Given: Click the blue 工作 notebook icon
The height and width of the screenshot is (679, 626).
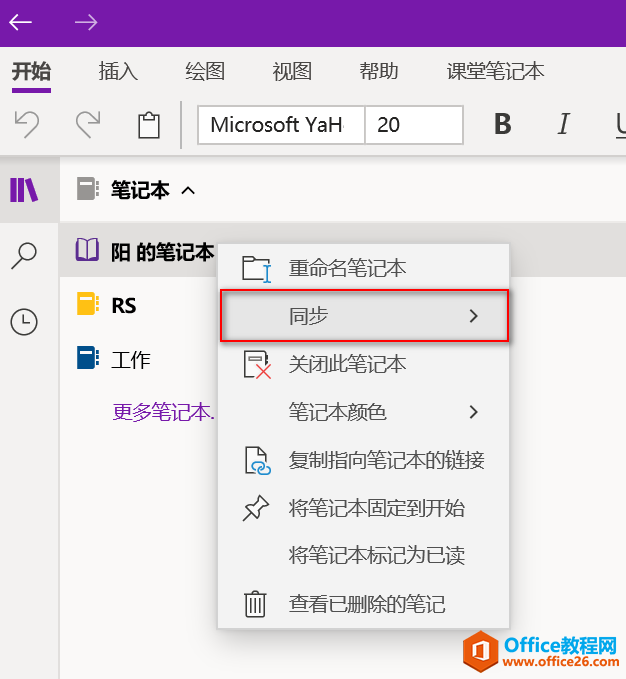Looking at the screenshot, I should pyautogui.click(x=87, y=357).
